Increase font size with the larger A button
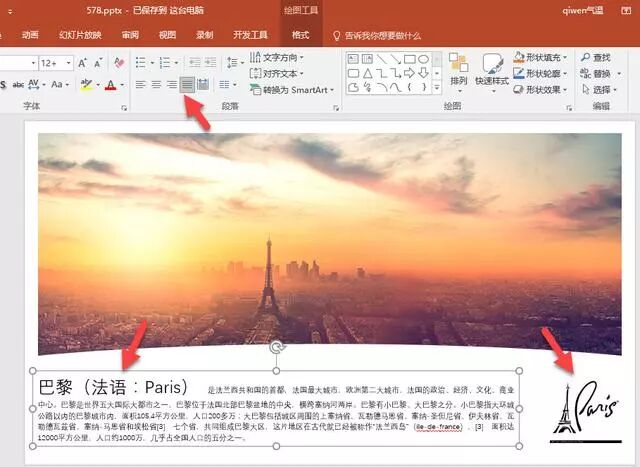 pyautogui.click(x=82, y=63)
